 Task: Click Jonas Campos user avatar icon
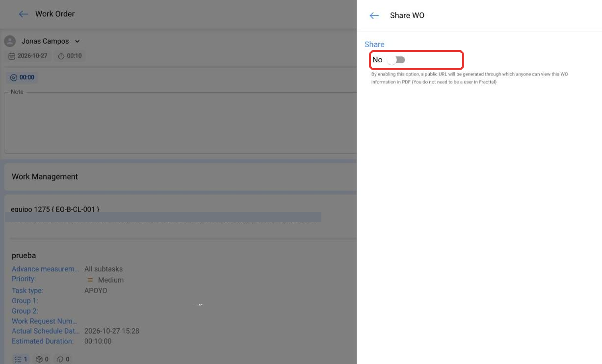click(10, 41)
